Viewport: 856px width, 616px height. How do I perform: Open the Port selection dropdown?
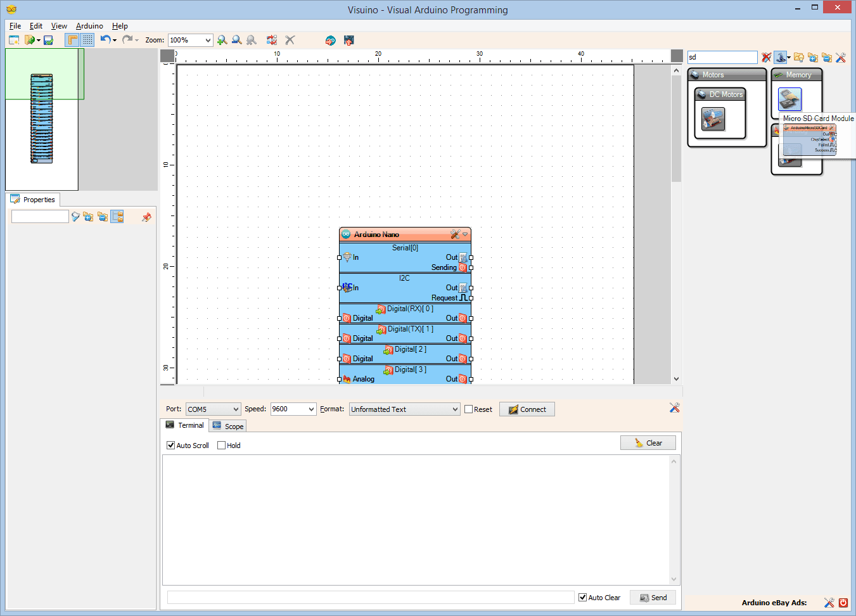[x=213, y=409]
